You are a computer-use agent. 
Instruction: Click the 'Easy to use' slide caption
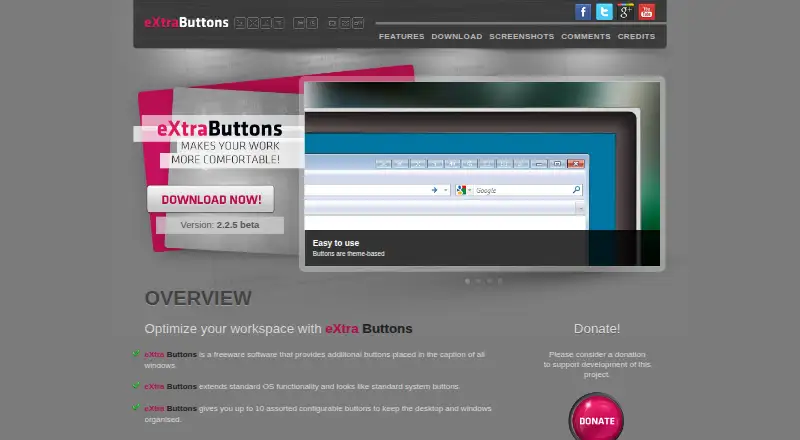[336, 243]
